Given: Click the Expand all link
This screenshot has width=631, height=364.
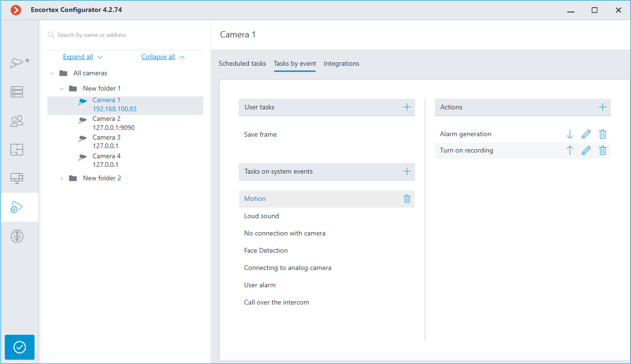Looking at the screenshot, I should (x=78, y=57).
